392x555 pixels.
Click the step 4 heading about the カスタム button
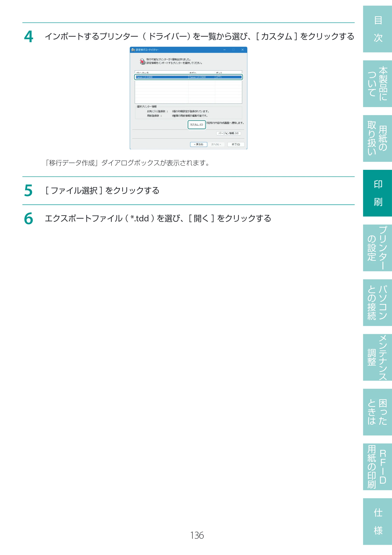(200, 36)
